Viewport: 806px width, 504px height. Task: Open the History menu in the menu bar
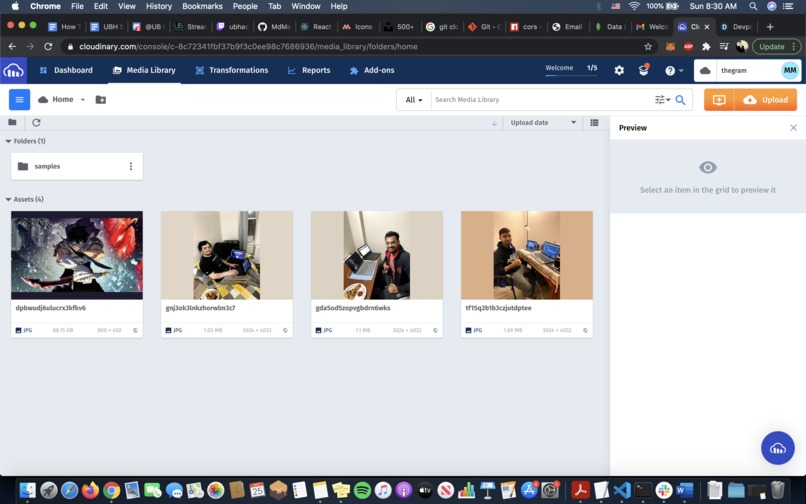click(x=158, y=6)
